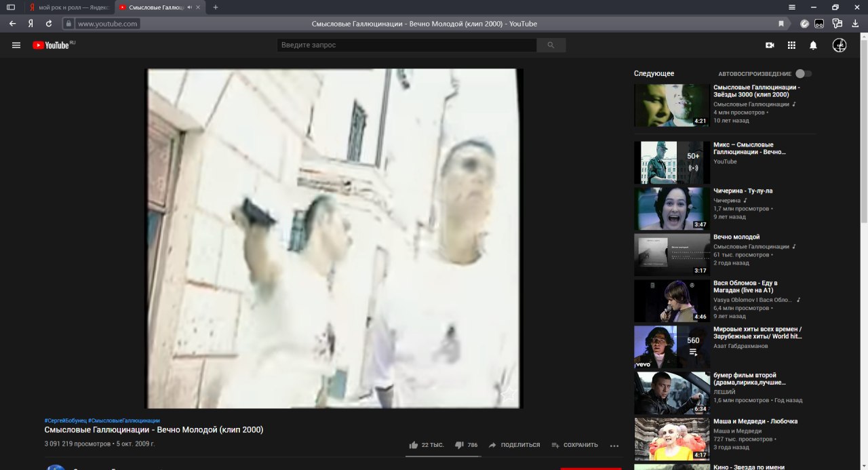This screenshot has width=868, height=470.
Task: Click the 'Сохранить' save button
Action: pos(574,445)
